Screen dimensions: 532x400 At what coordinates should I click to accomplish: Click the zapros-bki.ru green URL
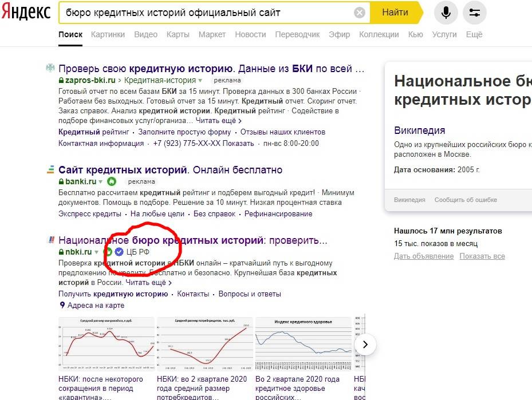tap(90, 80)
